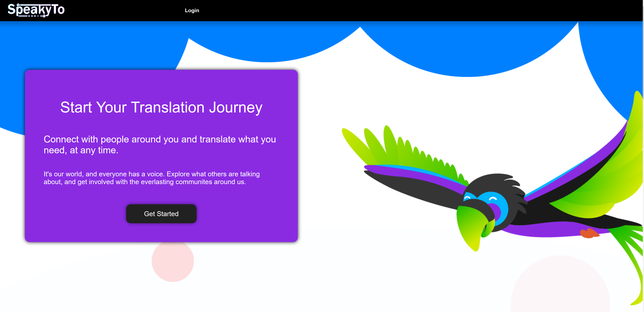Open the Login page link
The width and height of the screenshot is (644, 312).
192,11
